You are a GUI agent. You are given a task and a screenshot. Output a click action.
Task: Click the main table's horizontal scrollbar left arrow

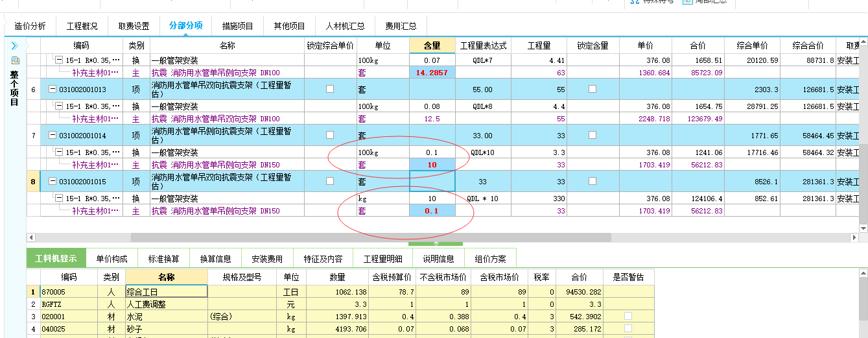[30, 237]
